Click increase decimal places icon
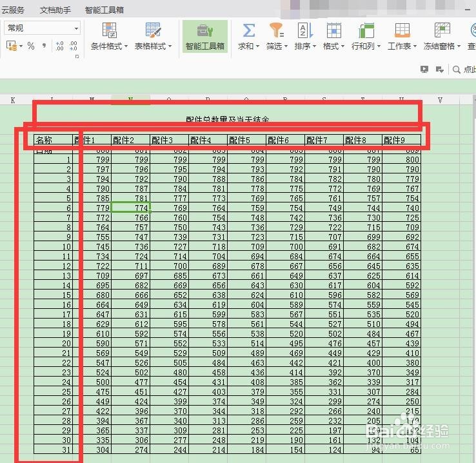 click(59, 46)
